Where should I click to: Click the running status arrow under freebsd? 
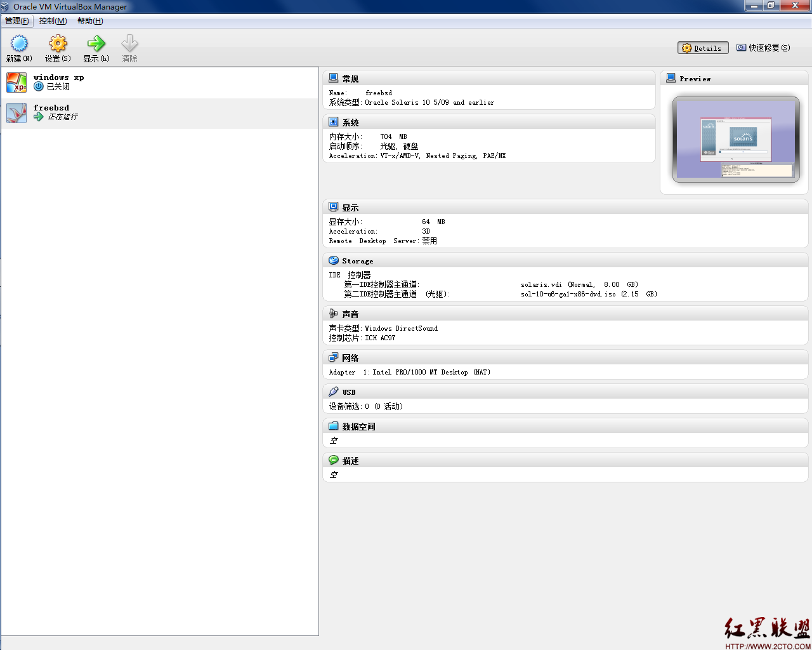(39, 117)
